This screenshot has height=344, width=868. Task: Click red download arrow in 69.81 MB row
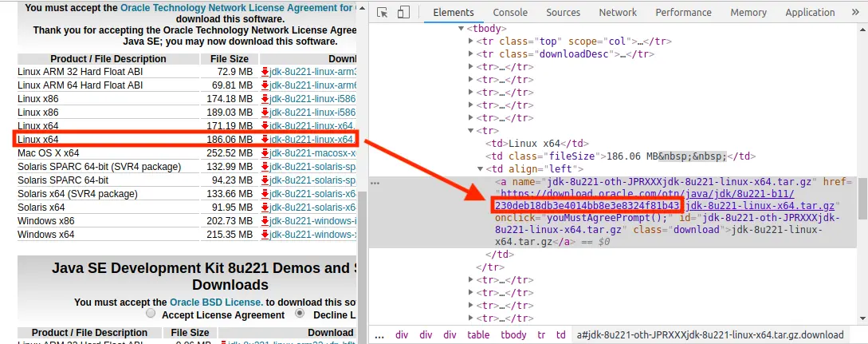point(265,85)
